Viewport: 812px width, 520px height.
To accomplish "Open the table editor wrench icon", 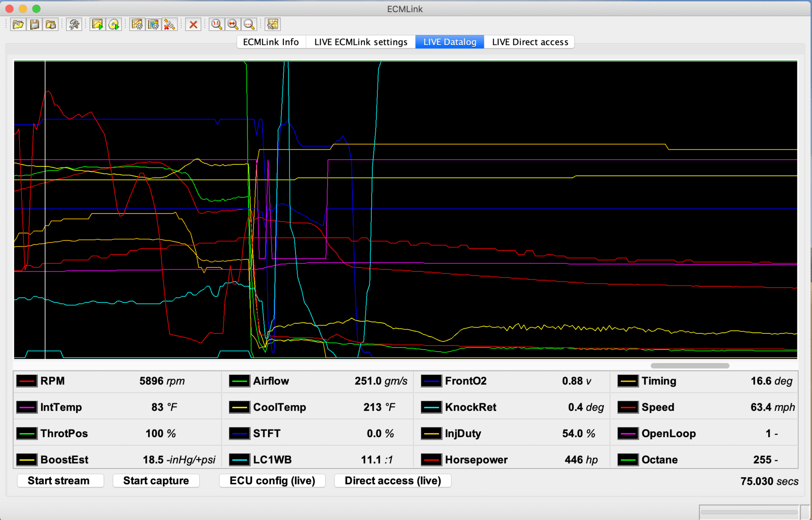I will pyautogui.click(x=273, y=25).
